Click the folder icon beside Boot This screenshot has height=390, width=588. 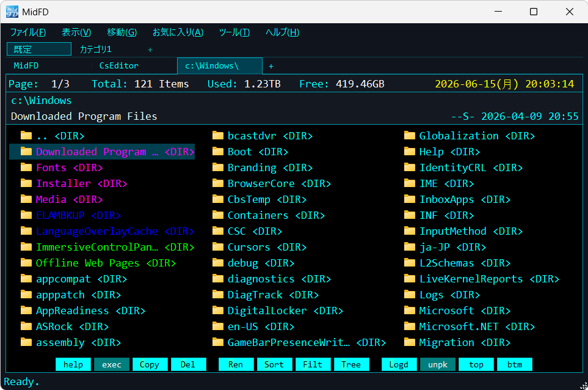pyautogui.click(x=218, y=151)
